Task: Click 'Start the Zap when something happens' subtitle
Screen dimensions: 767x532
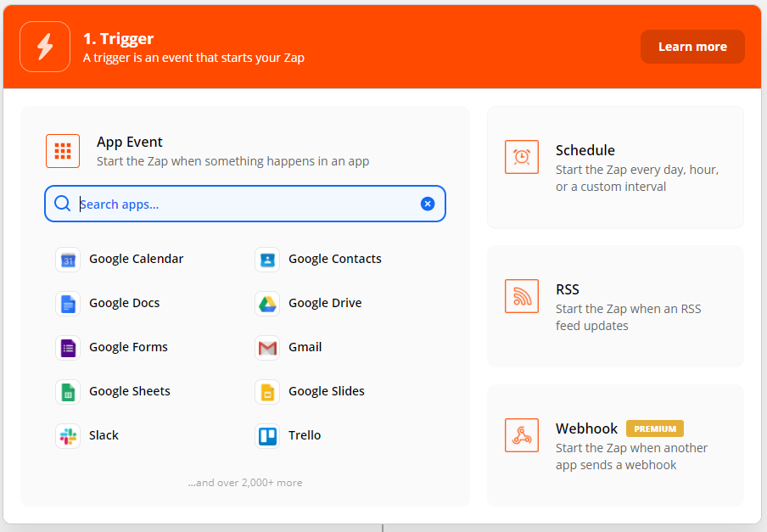Action: (232, 161)
